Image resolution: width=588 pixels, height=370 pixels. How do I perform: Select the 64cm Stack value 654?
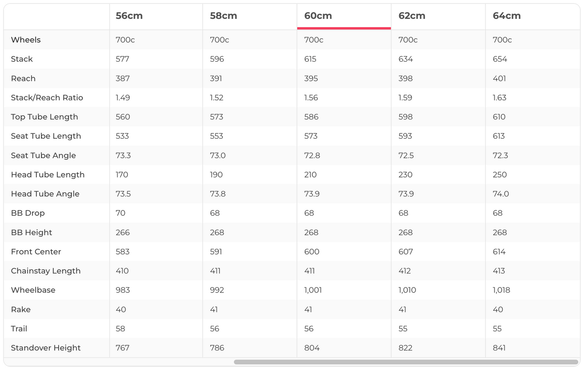500,59
